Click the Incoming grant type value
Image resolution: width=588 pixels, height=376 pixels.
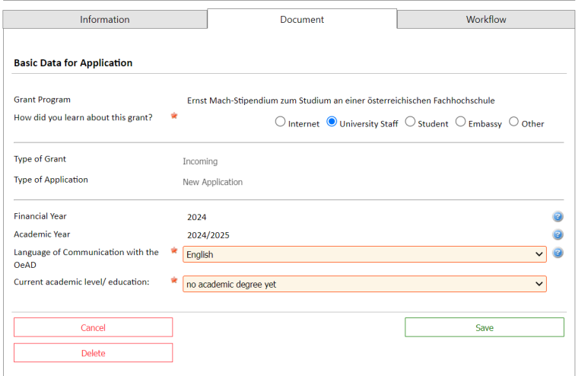pos(200,161)
